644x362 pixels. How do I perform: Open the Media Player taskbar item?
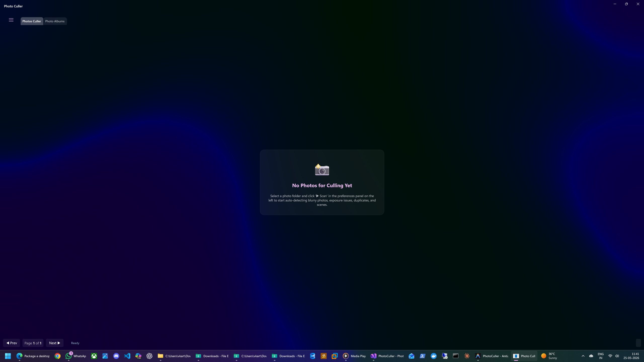354,356
